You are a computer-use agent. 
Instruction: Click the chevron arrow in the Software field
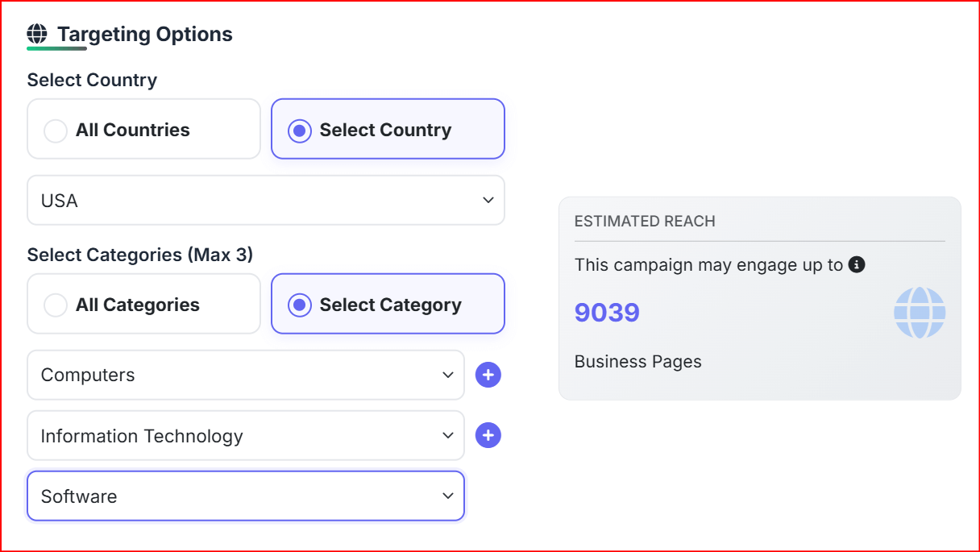point(448,496)
